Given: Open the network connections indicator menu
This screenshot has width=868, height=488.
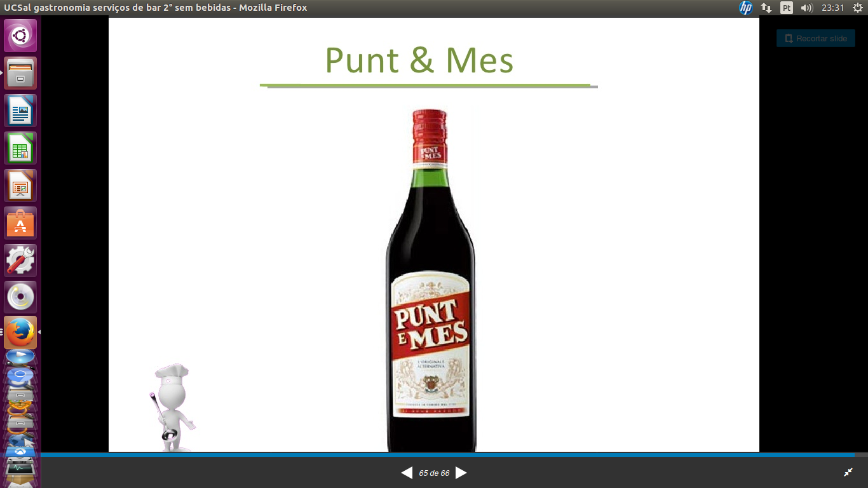Looking at the screenshot, I should point(766,8).
